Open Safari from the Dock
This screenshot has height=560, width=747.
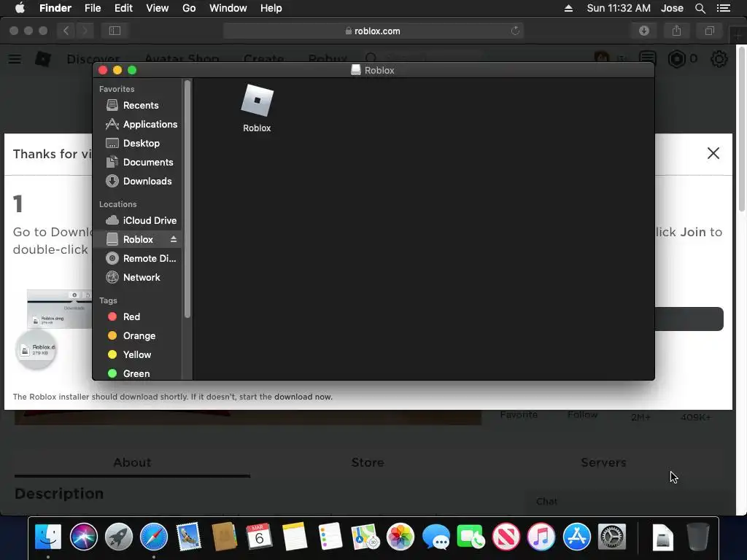pyautogui.click(x=154, y=537)
